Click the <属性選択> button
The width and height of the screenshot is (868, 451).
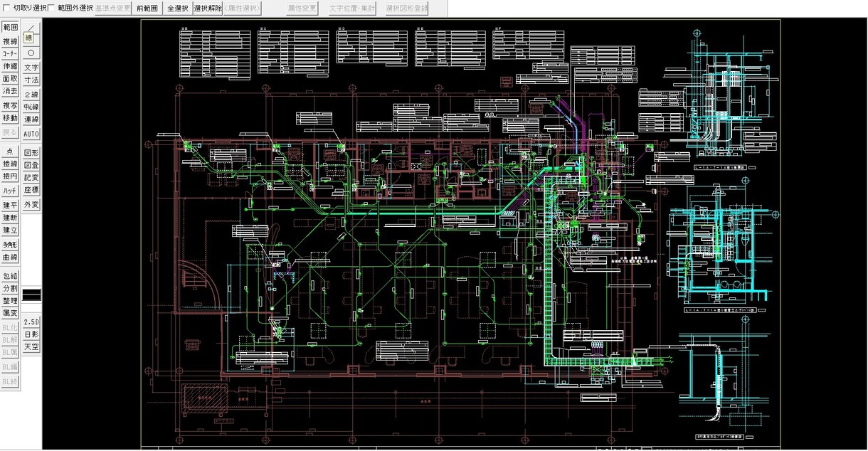pos(243,9)
